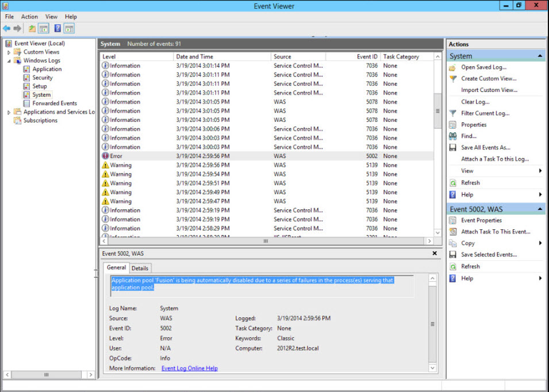Open the Help toolbar icon with question mark

click(57, 28)
